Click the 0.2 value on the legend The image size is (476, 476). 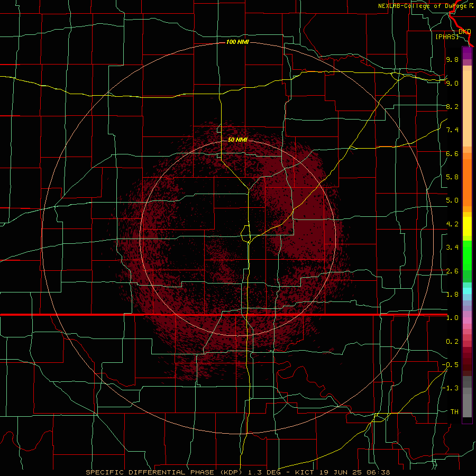[452, 342]
